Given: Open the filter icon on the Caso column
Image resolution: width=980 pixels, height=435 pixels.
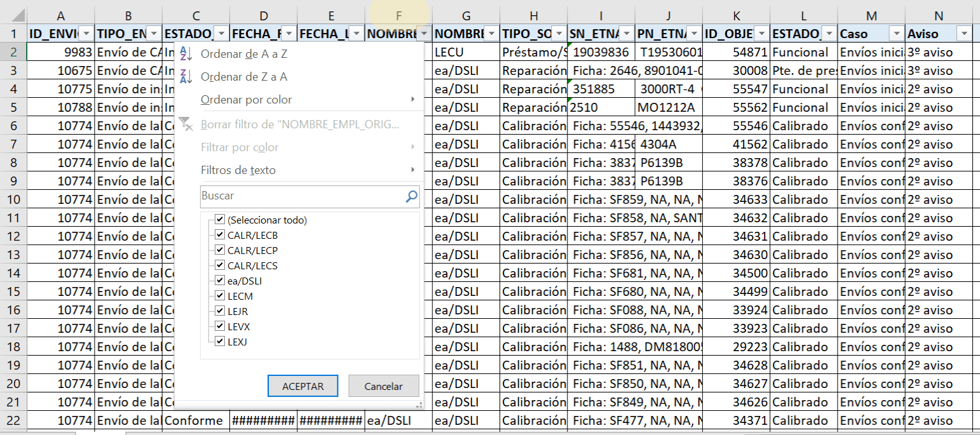Looking at the screenshot, I should click(x=895, y=34).
